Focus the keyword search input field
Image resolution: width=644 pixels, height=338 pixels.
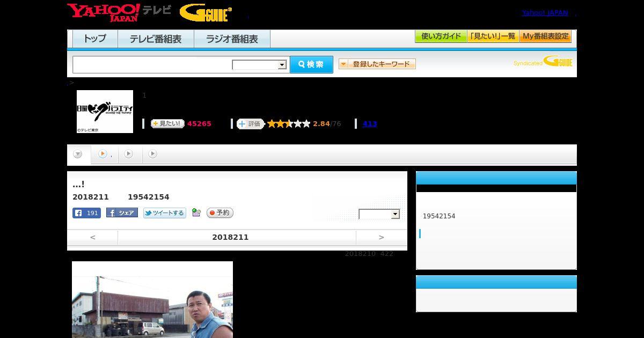[152, 64]
